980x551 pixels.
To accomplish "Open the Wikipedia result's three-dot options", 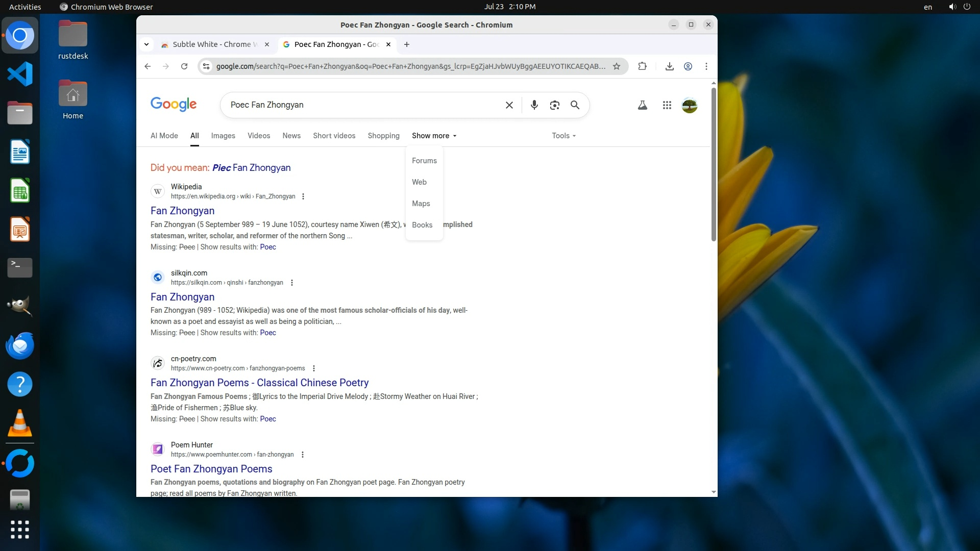I will tap(303, 196).
